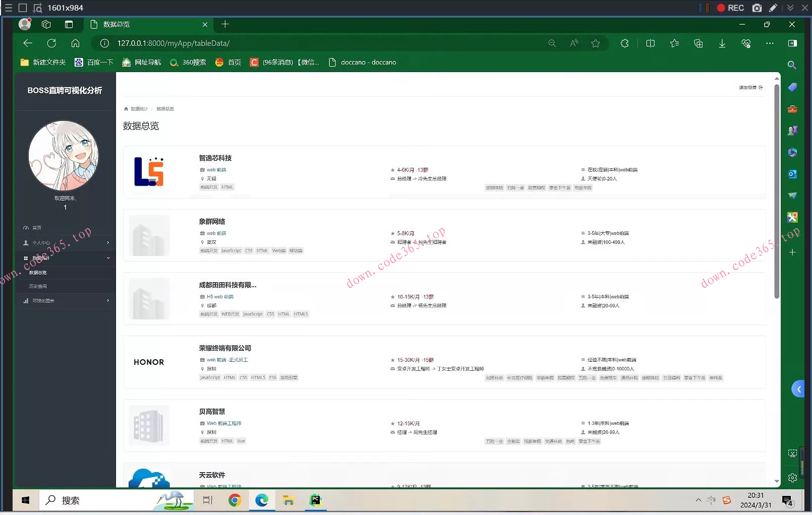Click the browser extensions puzzle icon
Image resolution: width=812 pixels, height=515 pixels.
(624, 43)
